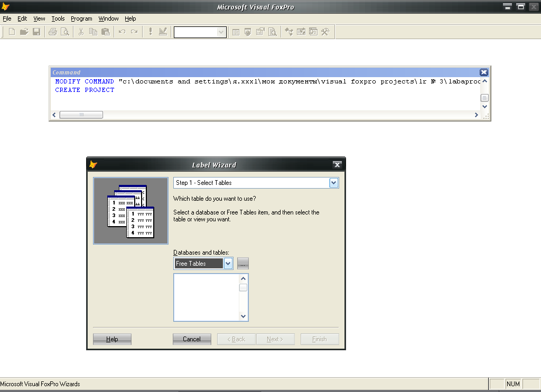Click the Save diskette toolbar icon

[36, 32]
